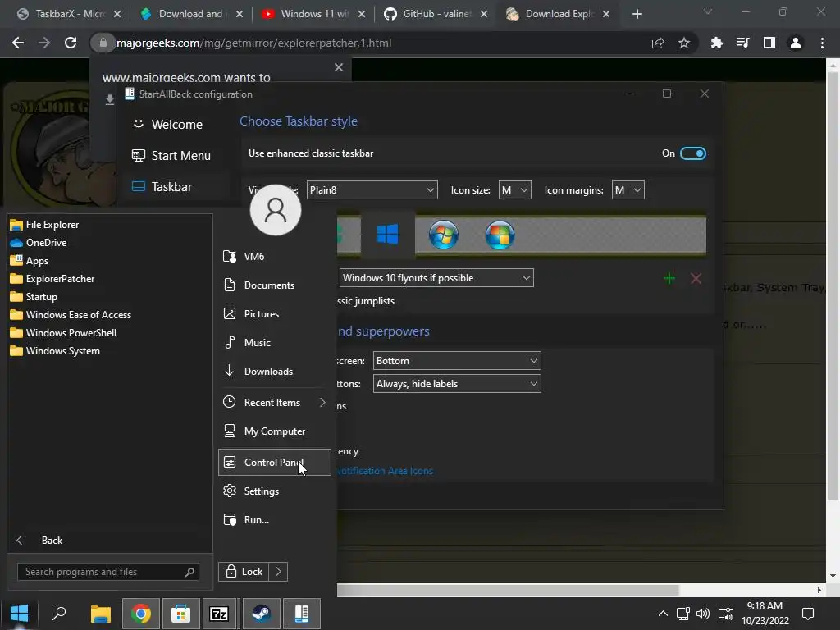Image resolution: width=840 pixels, height=630 pixels.
Task: Switch to GitHub - valinet tab
Action: 436,14
